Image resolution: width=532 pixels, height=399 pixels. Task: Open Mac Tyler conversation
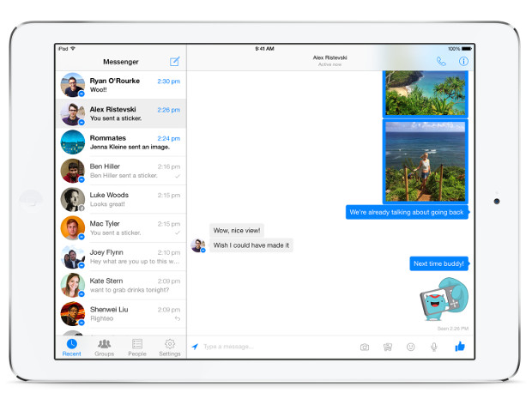point(121,228)
